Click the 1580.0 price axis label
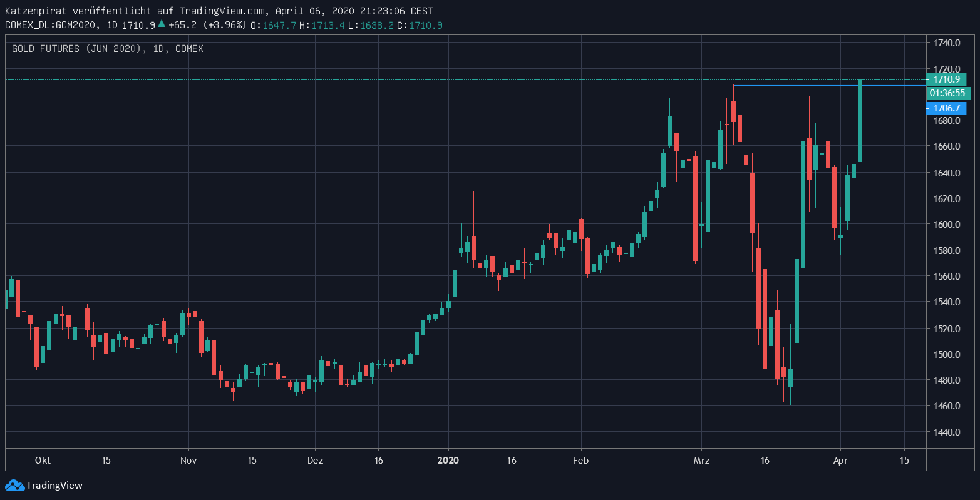The image size is (980, 500). pos(946,250)
